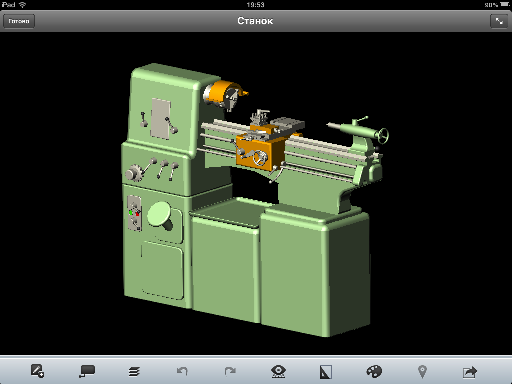Tap the Wi-Fi icon in status bar
The height and width of the screenshot is (384, 512).
pyautogui.click(x=22, y=4)
